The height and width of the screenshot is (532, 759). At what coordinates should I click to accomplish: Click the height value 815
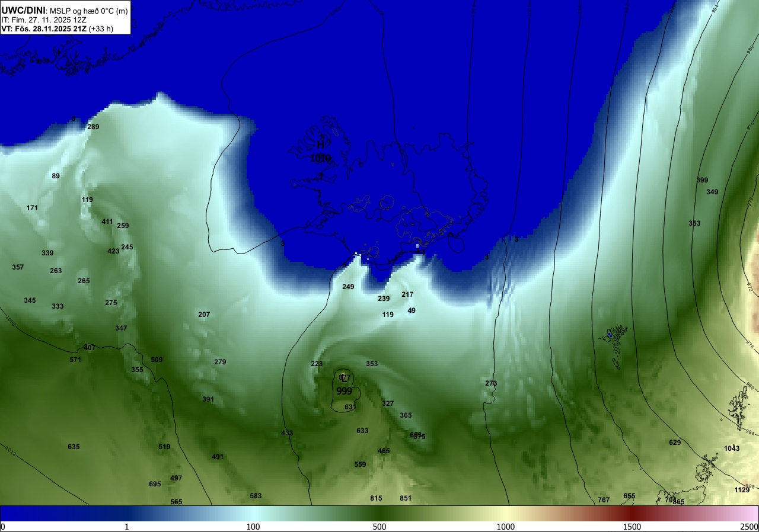(x=376, y=498)
